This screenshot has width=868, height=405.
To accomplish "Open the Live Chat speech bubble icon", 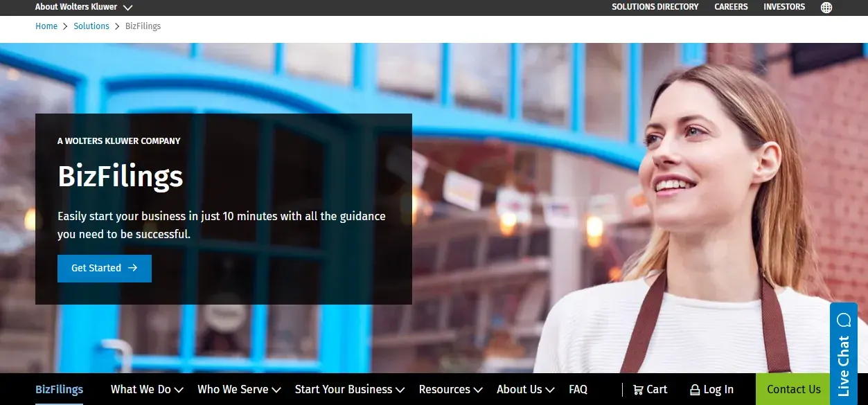I will tap(843, 320).
